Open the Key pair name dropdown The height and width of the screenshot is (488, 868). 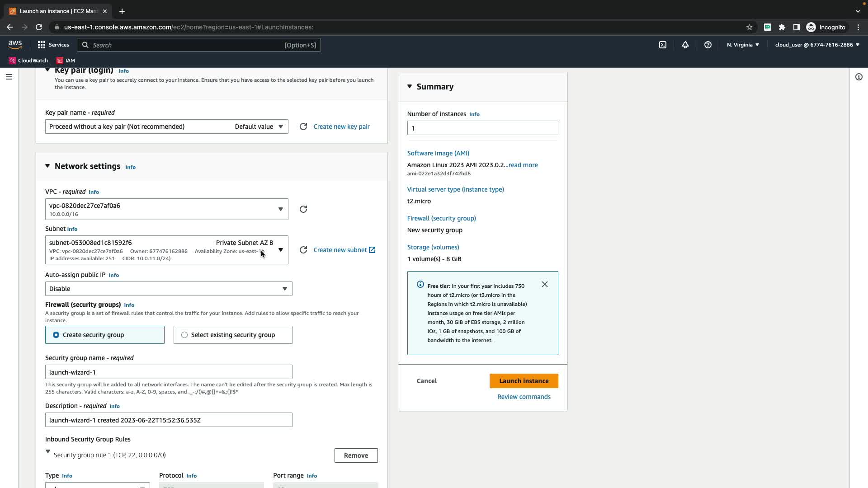coord(166,127)
